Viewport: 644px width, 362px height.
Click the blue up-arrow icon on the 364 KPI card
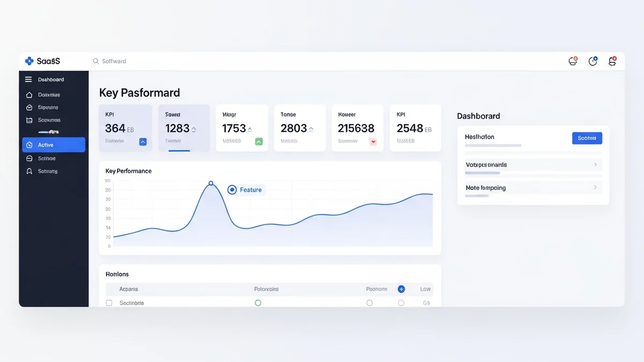[143, 142]
